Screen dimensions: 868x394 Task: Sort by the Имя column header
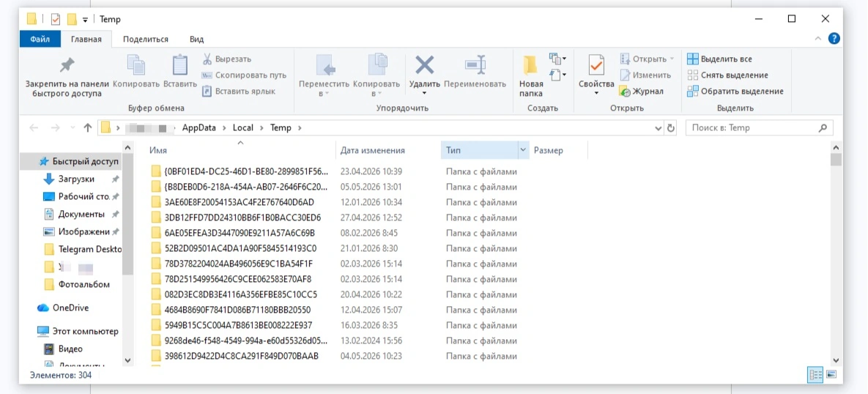click(242, 151)
